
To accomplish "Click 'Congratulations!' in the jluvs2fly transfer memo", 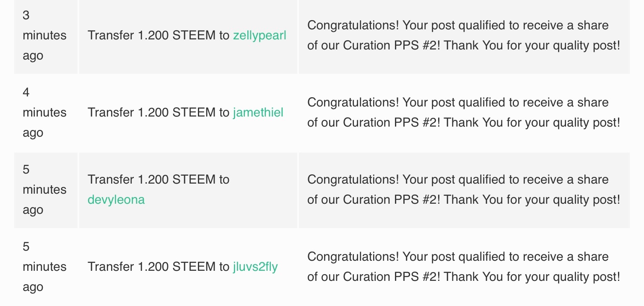I will [353, 257].
